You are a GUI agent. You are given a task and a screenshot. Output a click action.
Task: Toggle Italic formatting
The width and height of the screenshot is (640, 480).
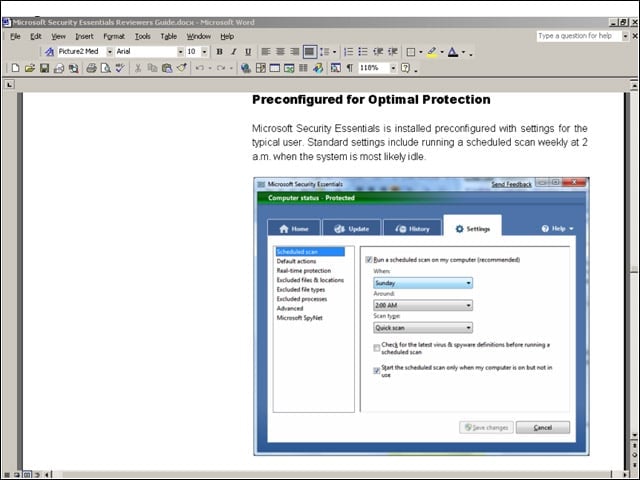point(233,52)
